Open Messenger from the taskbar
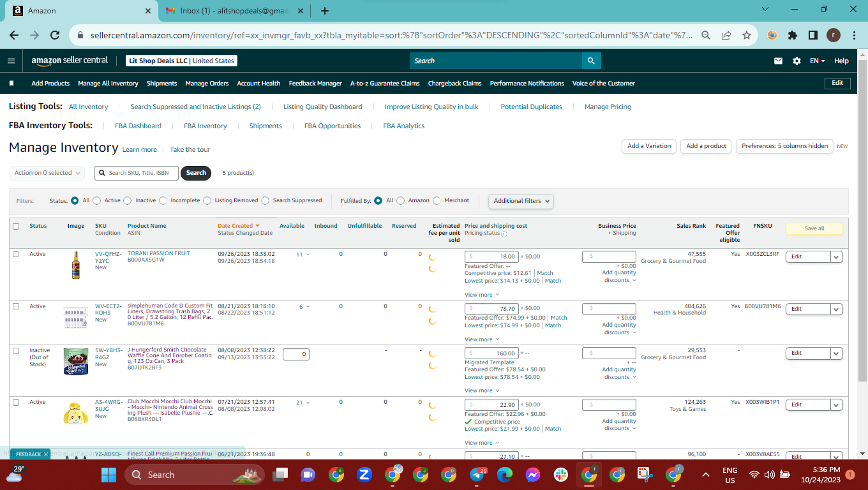The image size is (868, 490). pyautogui.click(x=533, y=475)
